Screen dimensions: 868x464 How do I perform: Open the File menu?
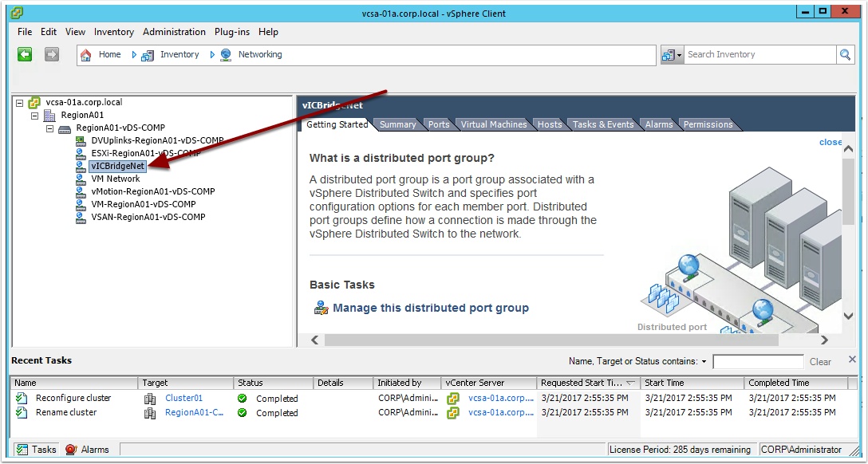(x=25, y=32)
